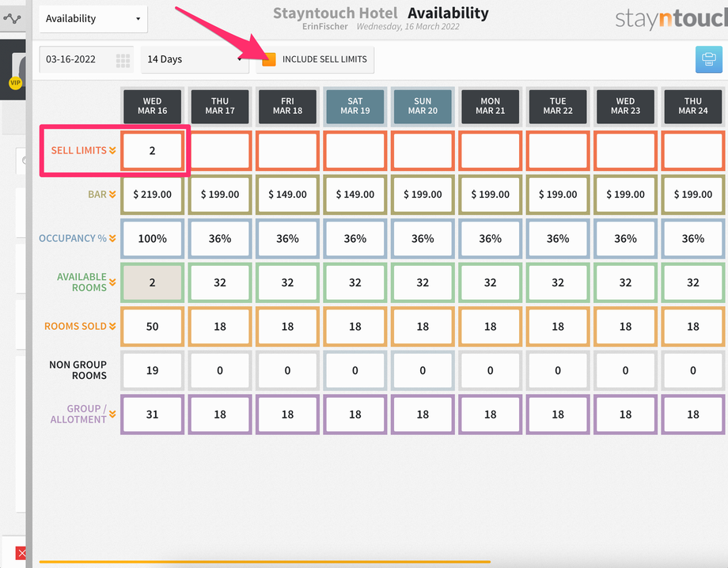The width and height of the screenshot is (728, 568).
Task: Select the THU MAR 17 column header
Action: [x=220, y=106]
